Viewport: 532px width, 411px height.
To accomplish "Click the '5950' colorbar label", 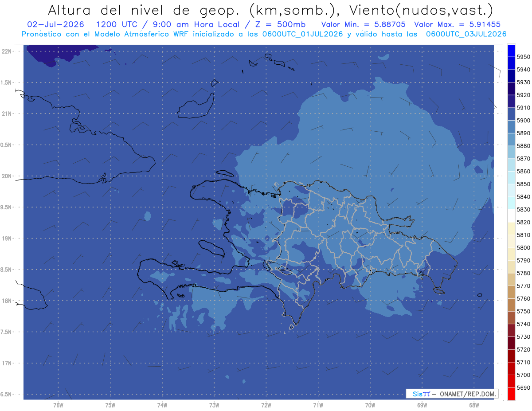I will pyautogui.click(x=524, y=57).
